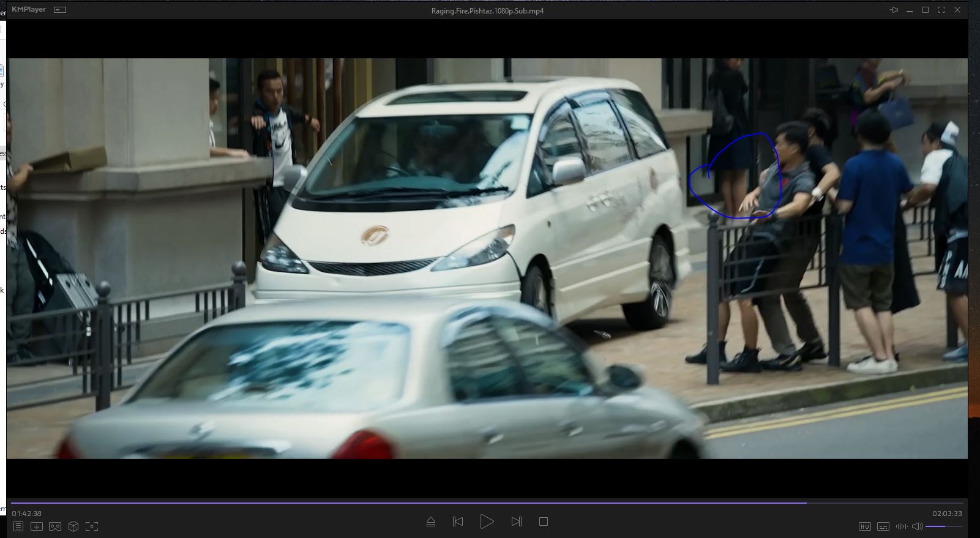
Task: Open the 3D cube settings icon
Action: tap(73, 526)
